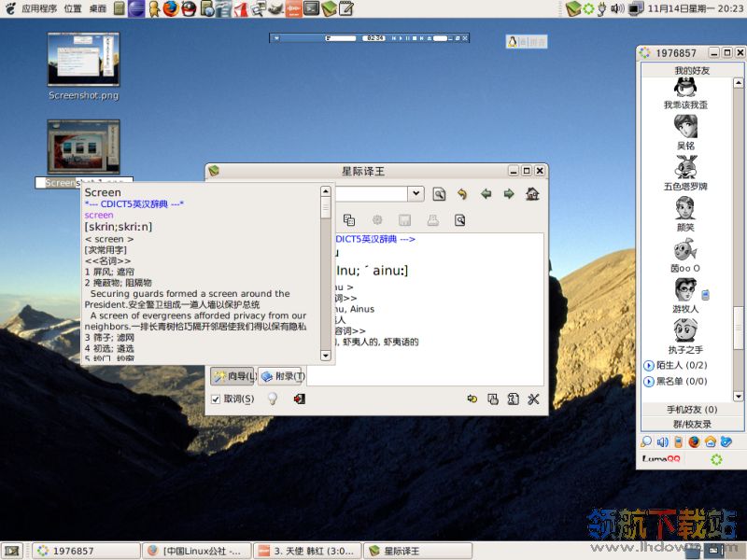This screenshot has height=560, width=747.
Task: Switch to the 附录(T) tab
Action: pyautogui.click(x=282, y=376)
